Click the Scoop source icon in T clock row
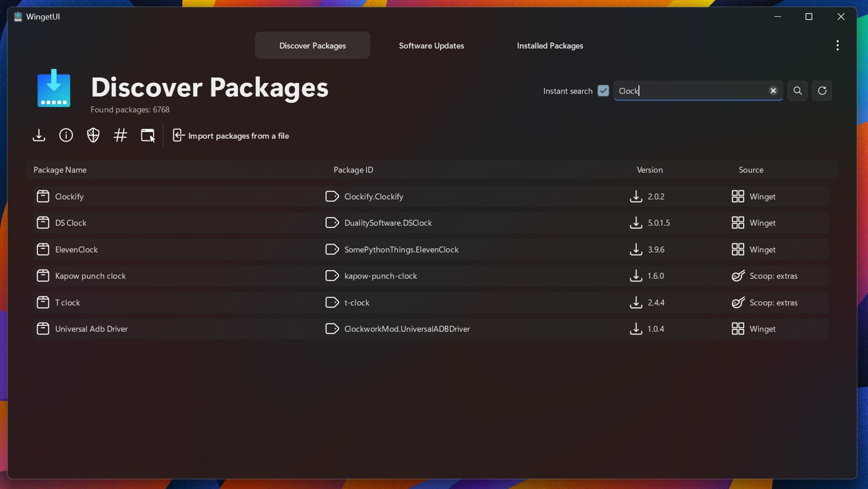This screenshot has height=489, width=868. 738,303
